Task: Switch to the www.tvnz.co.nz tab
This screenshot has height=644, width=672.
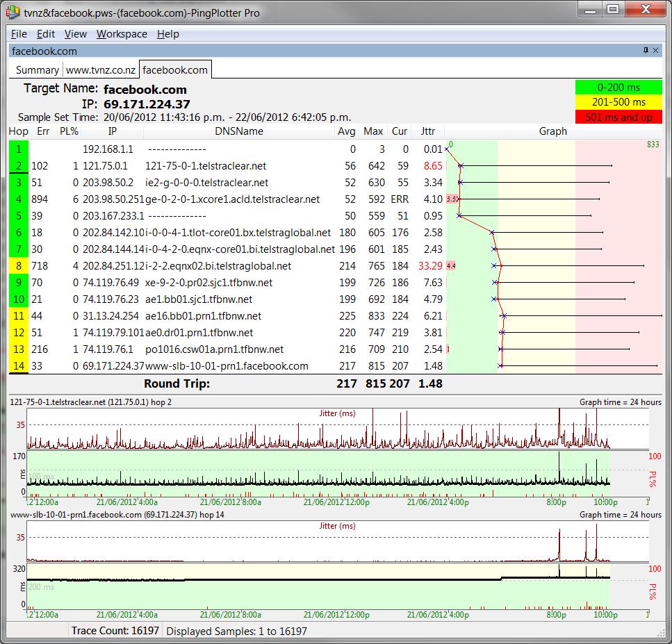Action: pos(101,70)
